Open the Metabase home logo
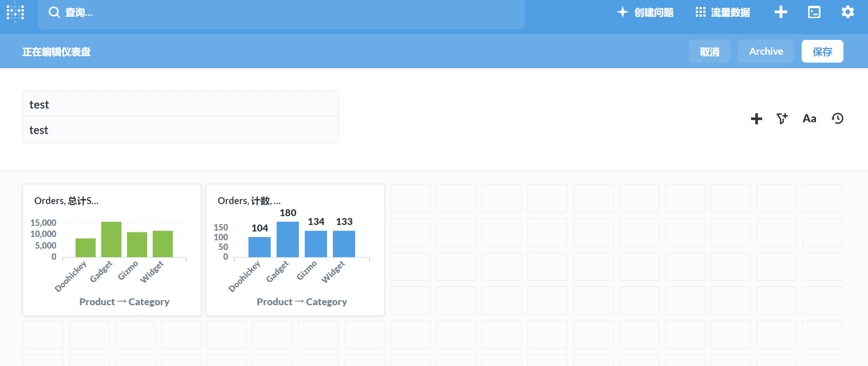868x366 pixels. click(x=15, y=12)
